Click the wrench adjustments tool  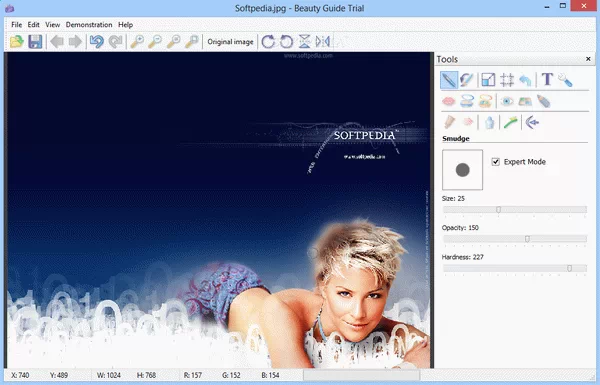[x=565, y=80]
